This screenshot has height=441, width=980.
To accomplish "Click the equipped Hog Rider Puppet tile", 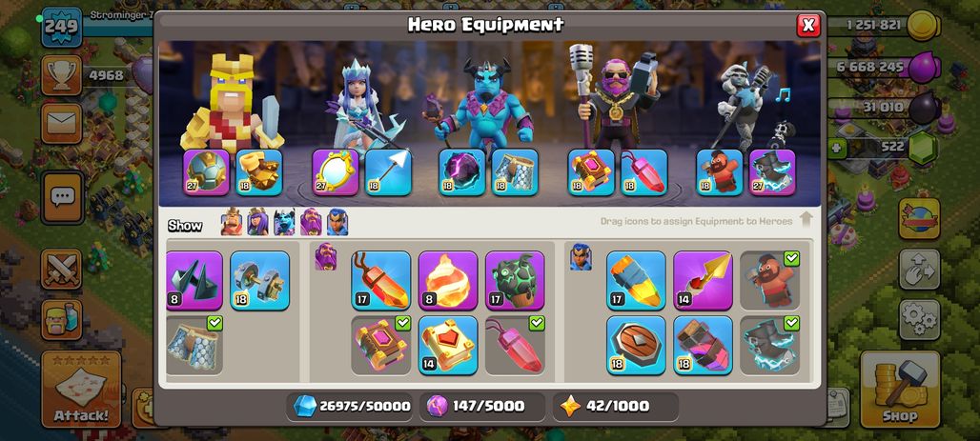I will coord(770,280).
